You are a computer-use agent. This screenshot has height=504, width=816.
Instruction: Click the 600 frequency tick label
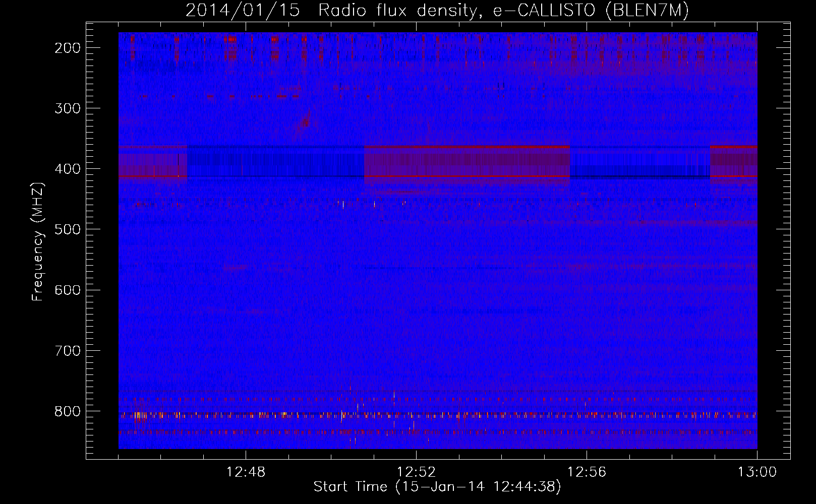coord(67,290)
